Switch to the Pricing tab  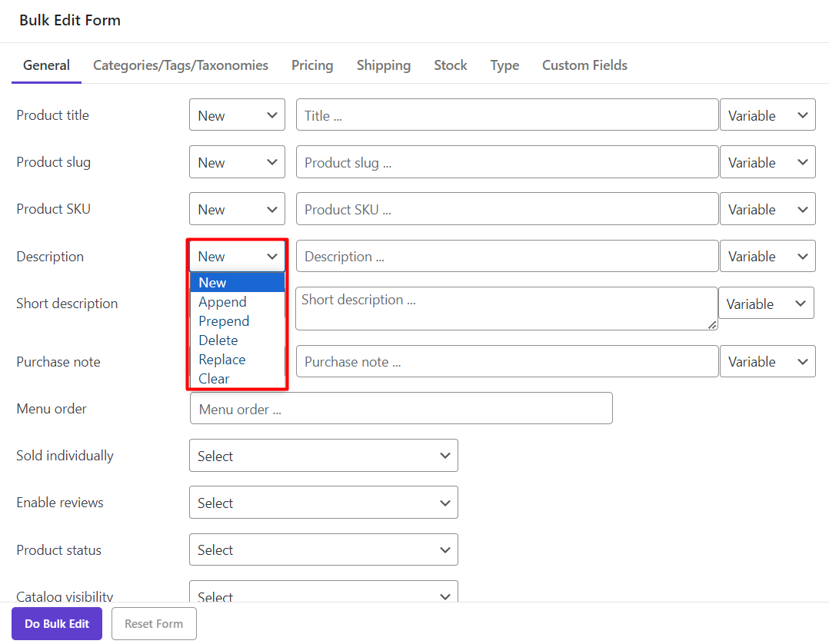(x=312, y=65)
